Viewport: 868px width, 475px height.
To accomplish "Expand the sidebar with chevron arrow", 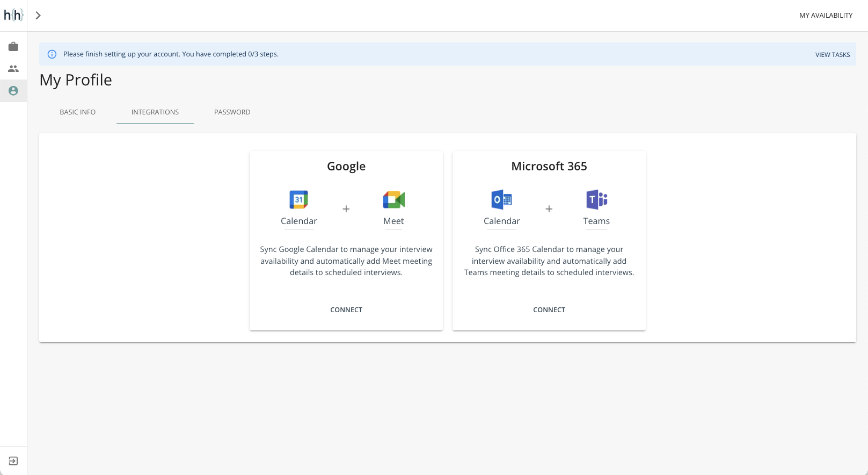I will [x=38, y=16].
